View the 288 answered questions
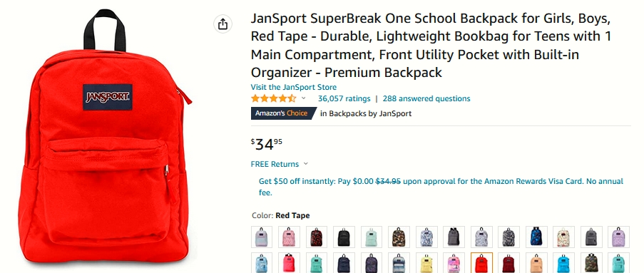The width and height of the screenshot is (644, 273). tap(426, 98)
